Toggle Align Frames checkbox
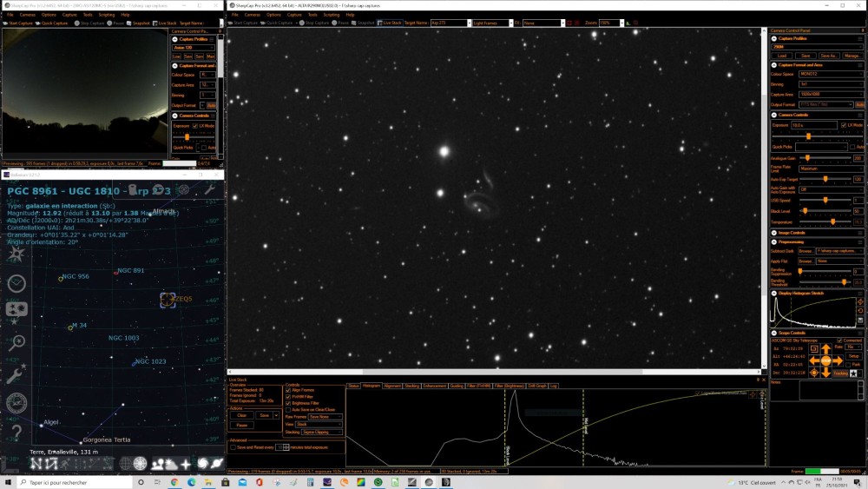The image size is (868, 489). coord(288,390)
